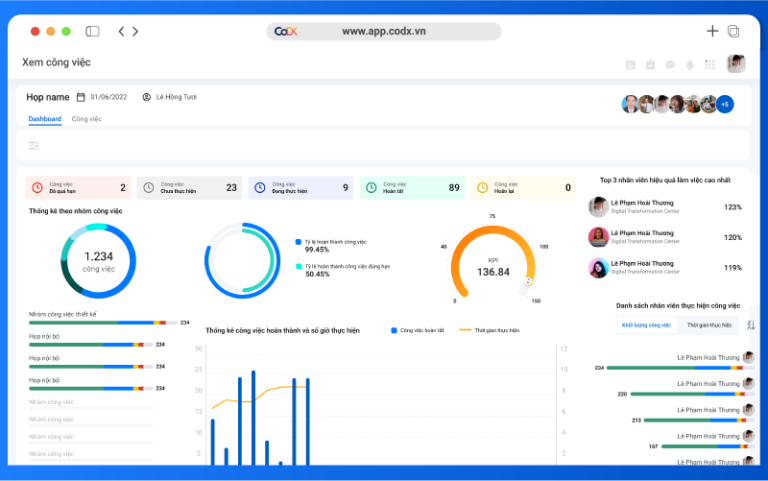Open the apps grid launcher icon
This screenshot has width=768, height=481.
coord(710,65)
